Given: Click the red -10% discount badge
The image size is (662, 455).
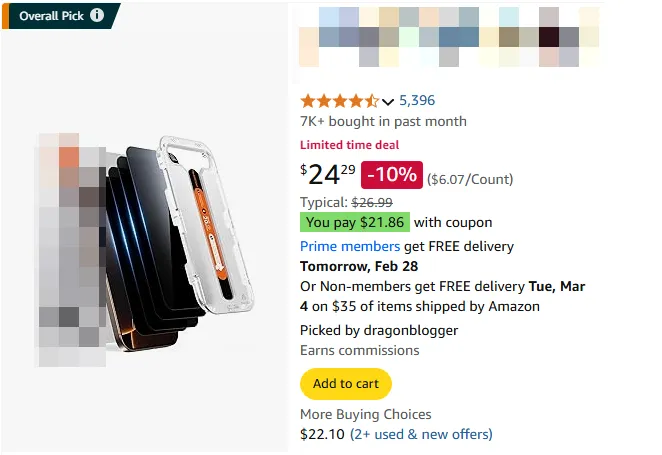Looking at the screenshot, I should pyautogui.click(x=392, y=174).
